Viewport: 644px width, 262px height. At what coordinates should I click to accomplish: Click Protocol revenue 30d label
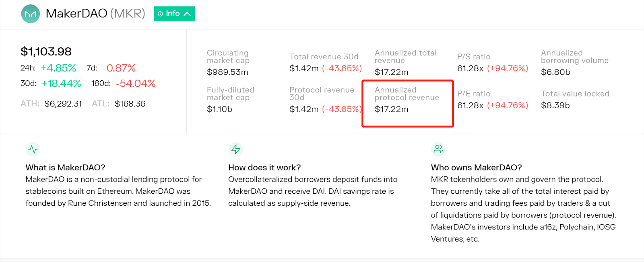[x=322, y=94]
